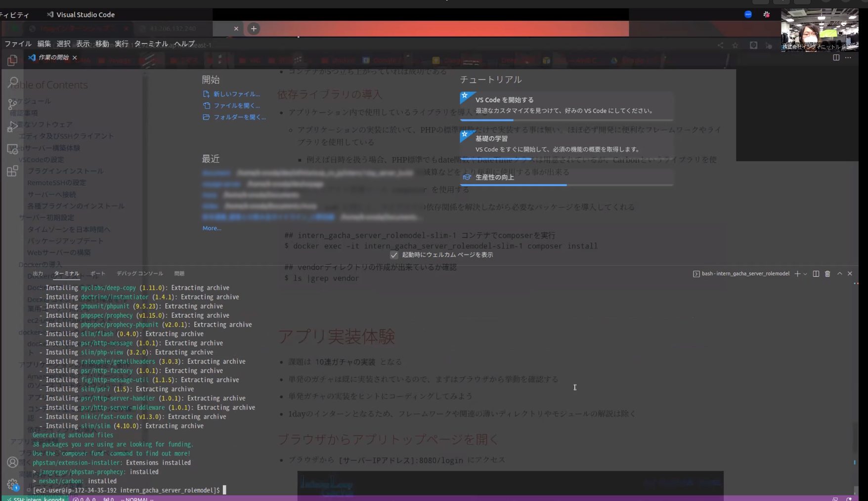Toggle 起動時にウェルカムページを表示 checkbox

(393, 255)
